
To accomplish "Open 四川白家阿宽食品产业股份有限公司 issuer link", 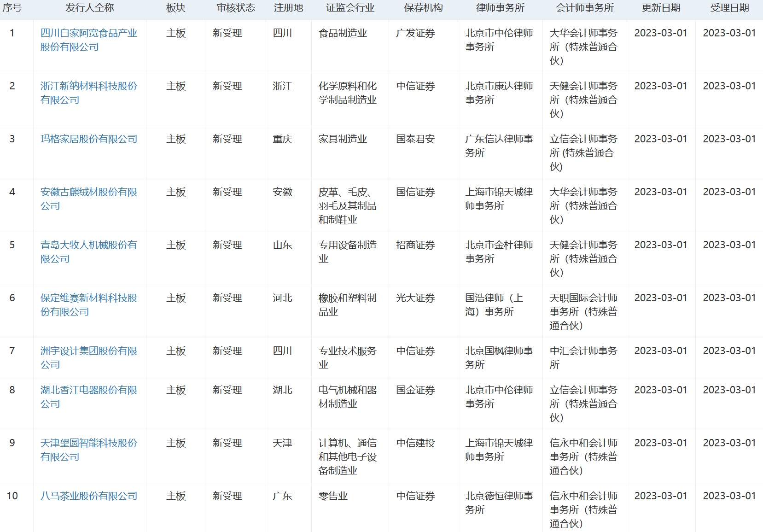I will coord(89,40).
